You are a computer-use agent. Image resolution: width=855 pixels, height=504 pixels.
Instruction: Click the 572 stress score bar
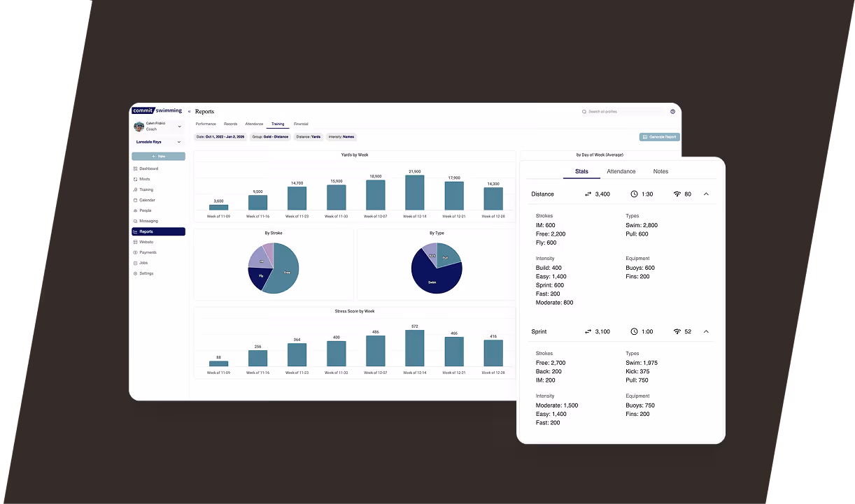[x=415, y=348]
